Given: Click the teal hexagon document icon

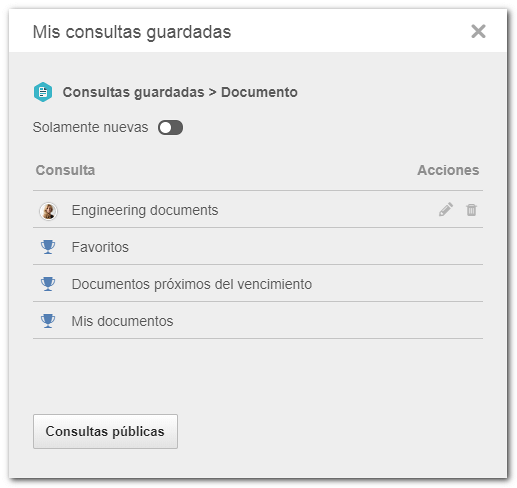Looking at the screenshot, I should [x=43, y=92].
